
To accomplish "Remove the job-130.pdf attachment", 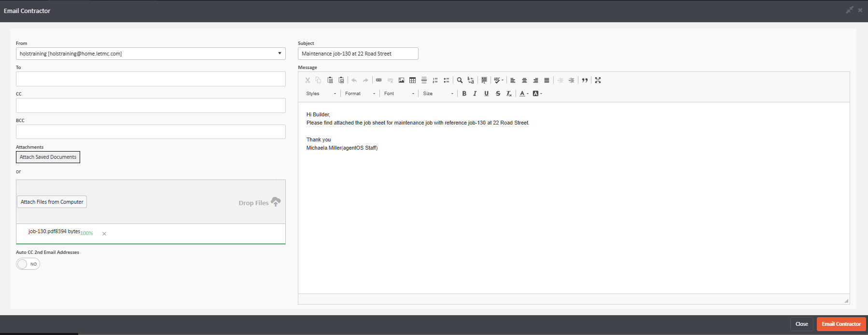I will tap(104, 234).
